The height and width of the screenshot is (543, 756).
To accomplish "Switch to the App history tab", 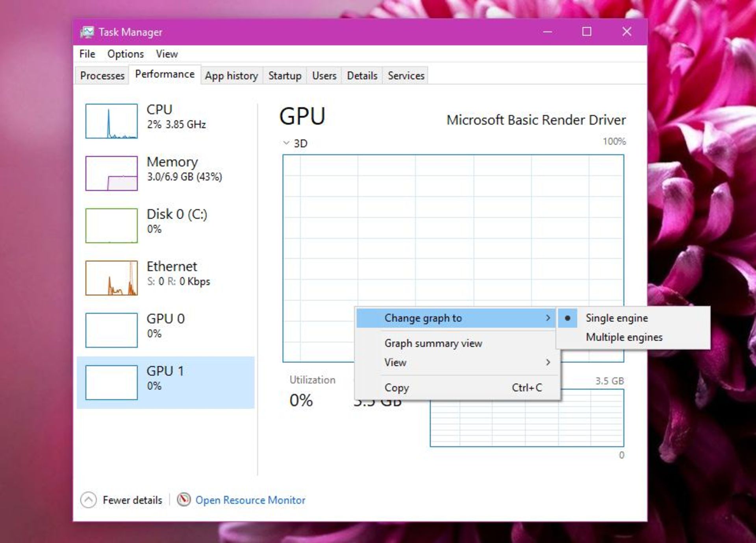I will click(x=231, y=76).
